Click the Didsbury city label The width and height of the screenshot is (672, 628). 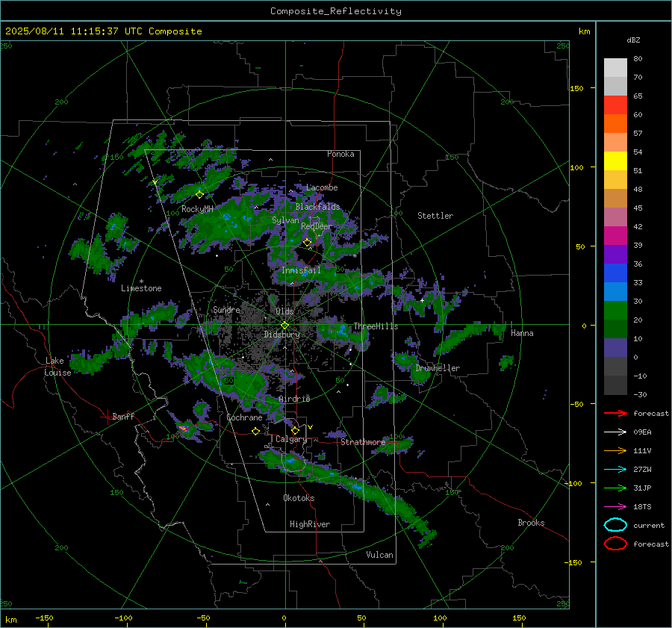[x=281, y=335]
